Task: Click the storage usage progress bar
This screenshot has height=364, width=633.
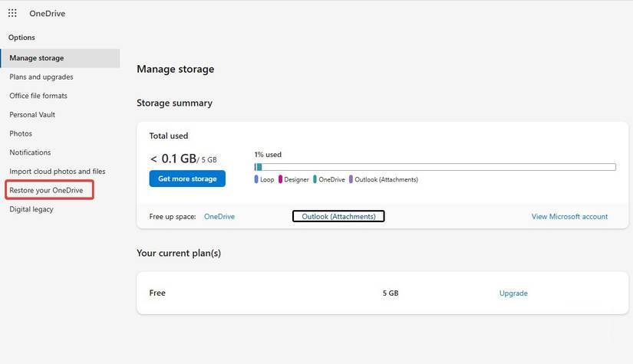Action: click(435, 167)
